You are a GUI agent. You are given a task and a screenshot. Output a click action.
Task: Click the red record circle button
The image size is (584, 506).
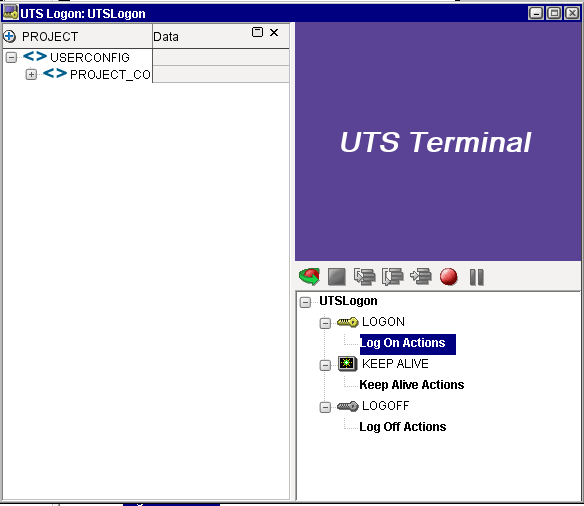(x=448, y=277)
